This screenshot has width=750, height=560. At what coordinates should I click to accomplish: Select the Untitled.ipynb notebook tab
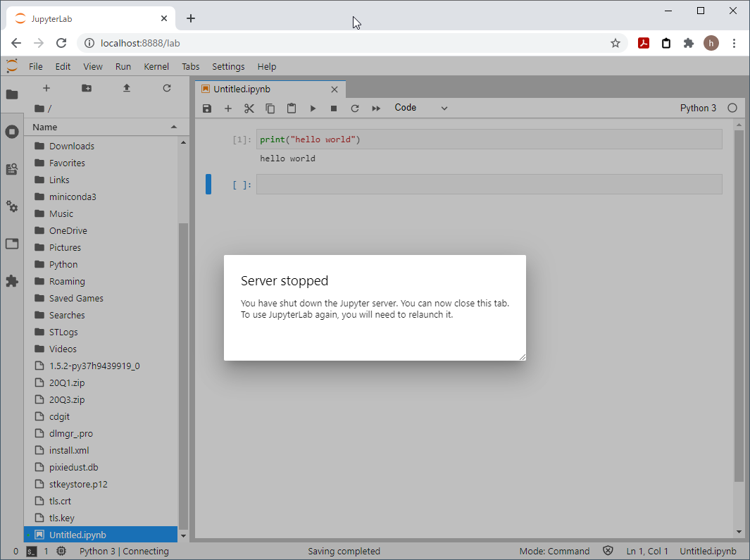click(x=270, y=89)
